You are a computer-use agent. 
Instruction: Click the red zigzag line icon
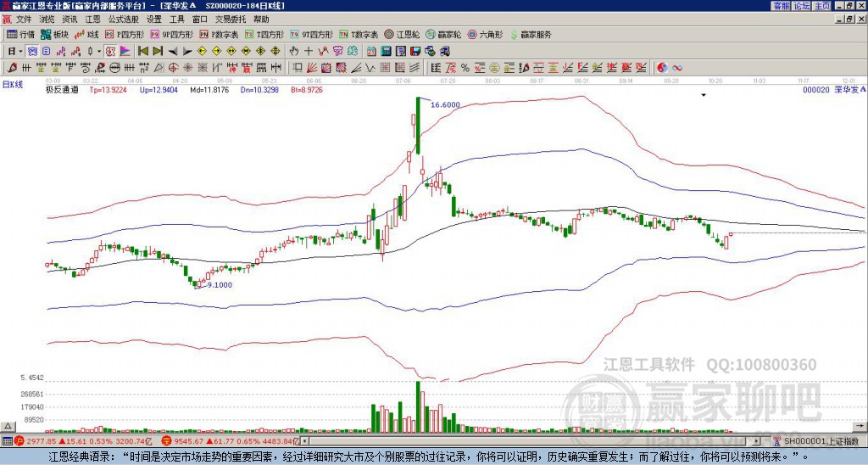point(323,52)
